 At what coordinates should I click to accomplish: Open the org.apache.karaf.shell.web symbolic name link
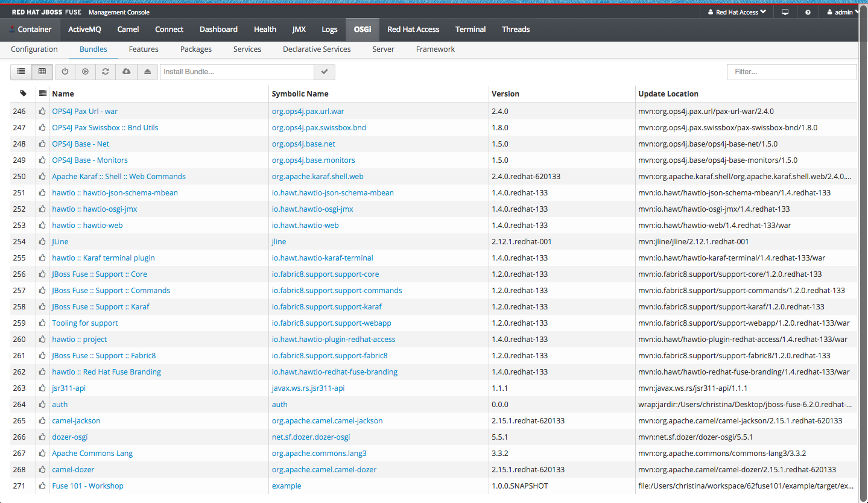pyautogui.click(x=317, y=177)
